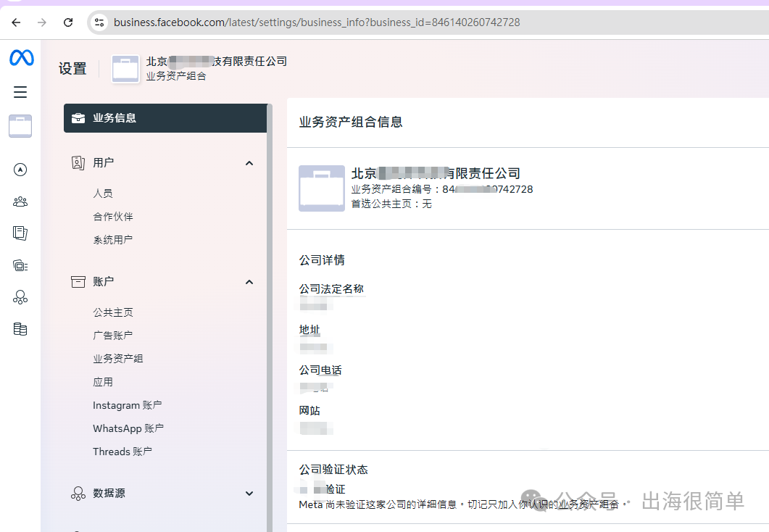Screen dimensions: 769x532
Task: Open 应用 under 账户
Action: click(103, 382)
